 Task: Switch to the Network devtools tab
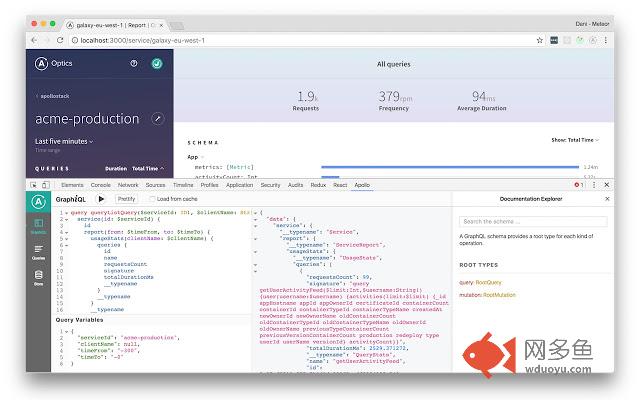pyautogui.click(x=128, y=185)
